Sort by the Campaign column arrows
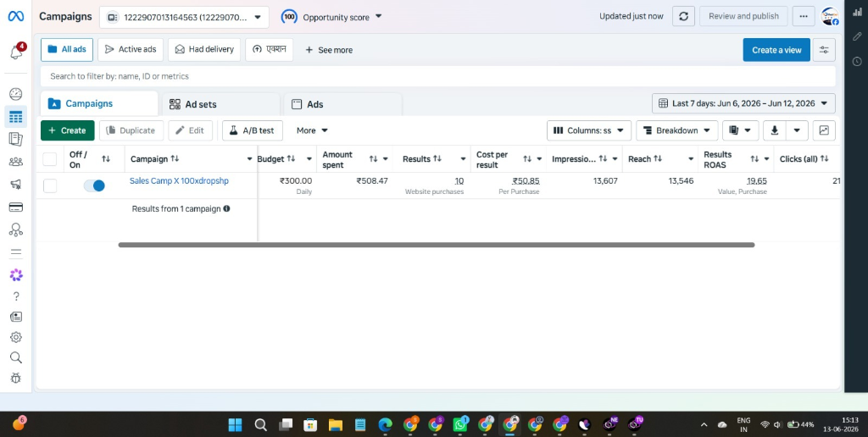The height and width of the screenshot is (437, 868). pyautogui.click(x=175, y=158)
